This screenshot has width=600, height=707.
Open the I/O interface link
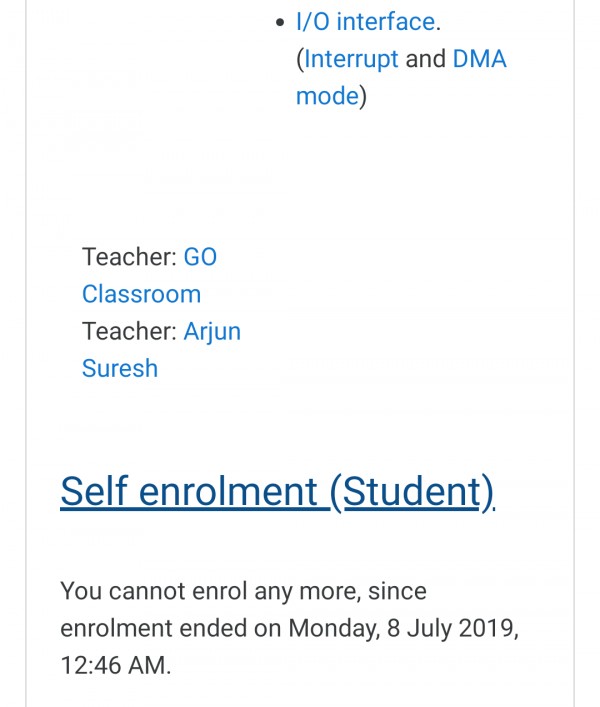tap(365, 21)
